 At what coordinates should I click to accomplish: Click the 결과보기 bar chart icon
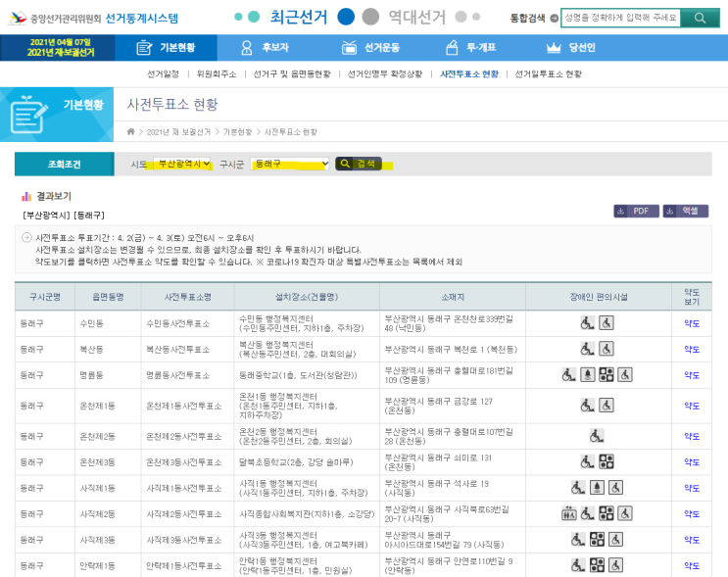pyautogui.click(x=26, y=196)
